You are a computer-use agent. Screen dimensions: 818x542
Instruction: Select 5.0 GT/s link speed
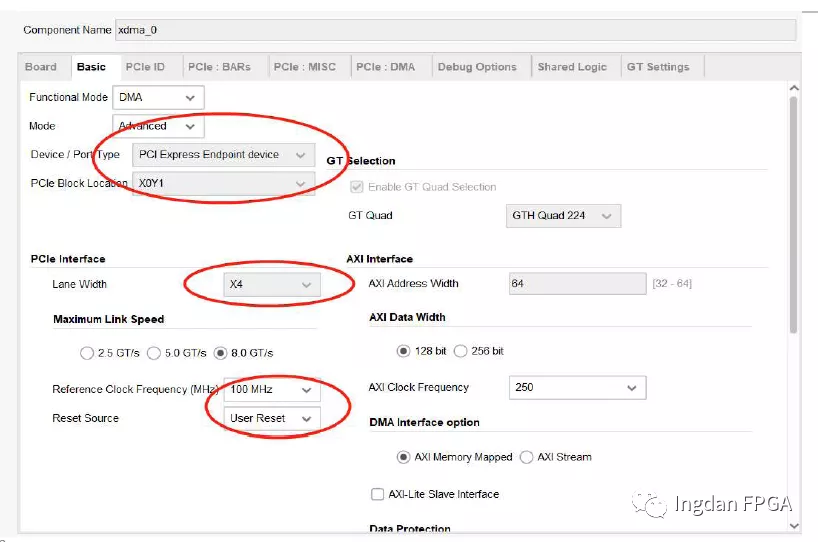click(153, 353)
